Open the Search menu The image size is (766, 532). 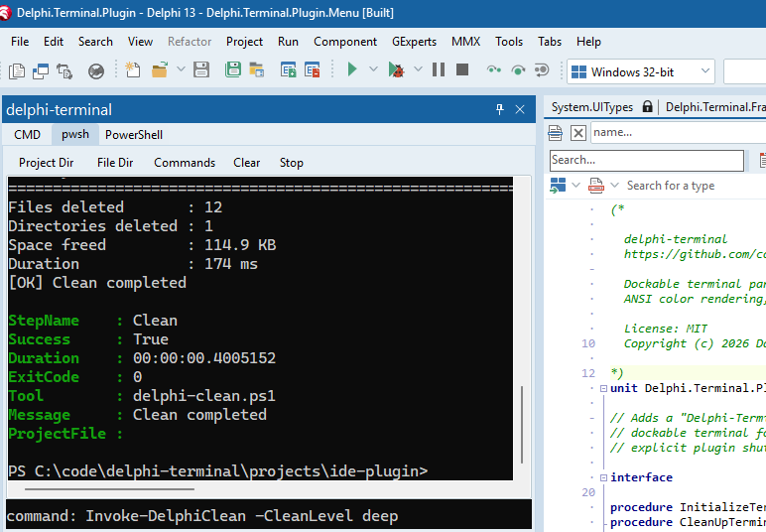click(x=95, y=42)
